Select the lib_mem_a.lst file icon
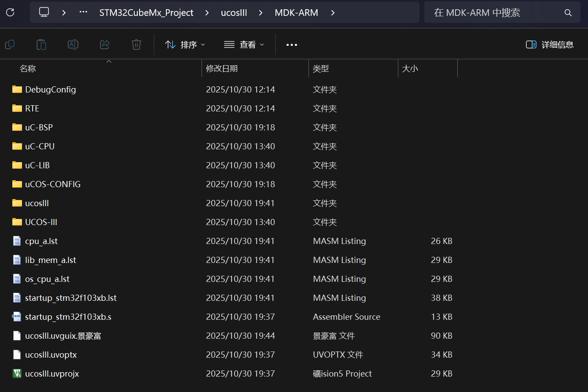This screenshot has width=588, height=392. coord(17,260)
